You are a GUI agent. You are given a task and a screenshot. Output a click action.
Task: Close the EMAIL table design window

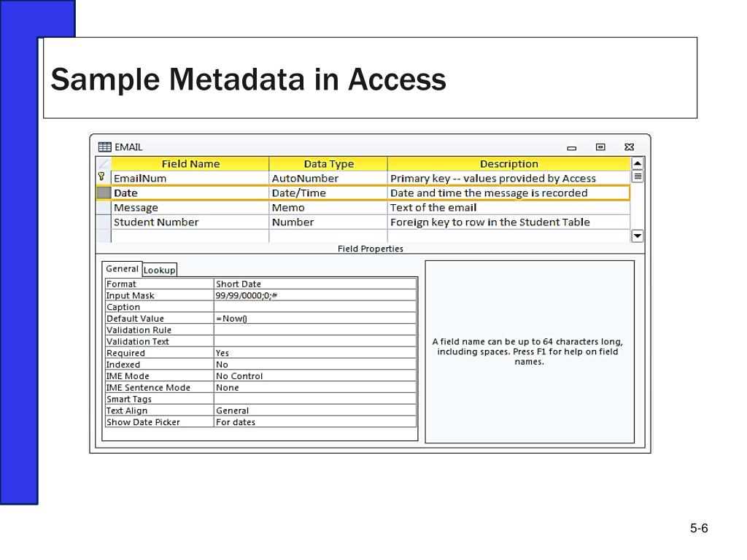pyautogui.click(x=629, y=147)
